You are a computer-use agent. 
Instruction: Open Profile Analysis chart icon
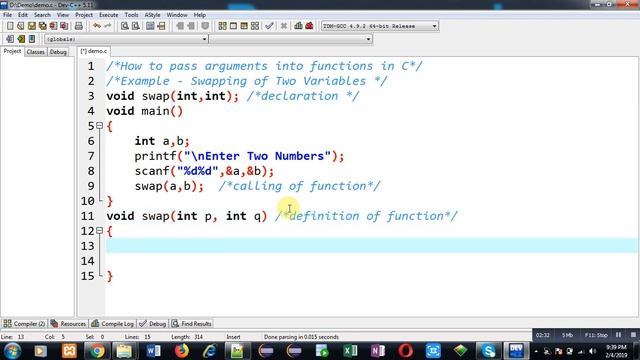pos(298,26)
